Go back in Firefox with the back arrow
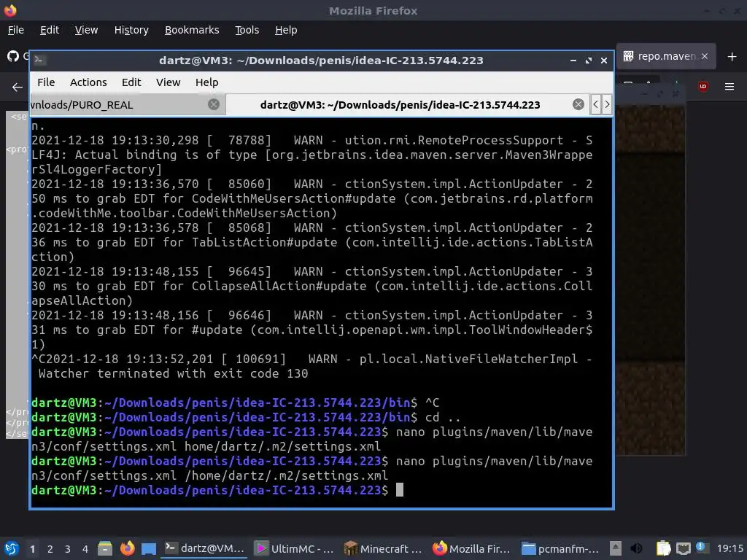 (x=18, y=87)
